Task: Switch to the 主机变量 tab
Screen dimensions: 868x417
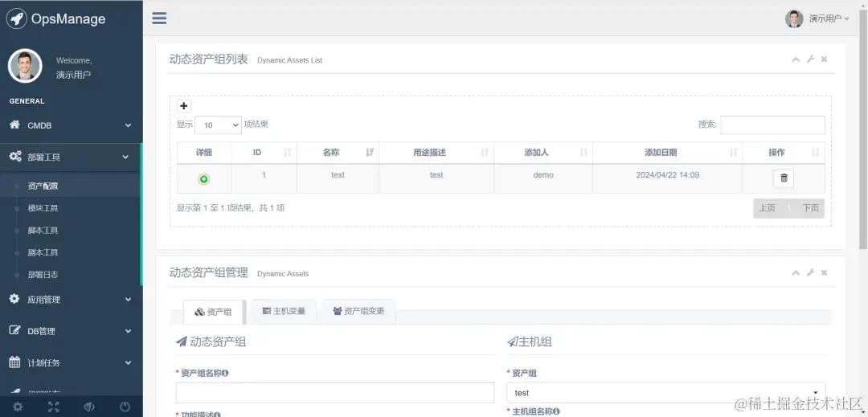Action: (x=284, y=311)
